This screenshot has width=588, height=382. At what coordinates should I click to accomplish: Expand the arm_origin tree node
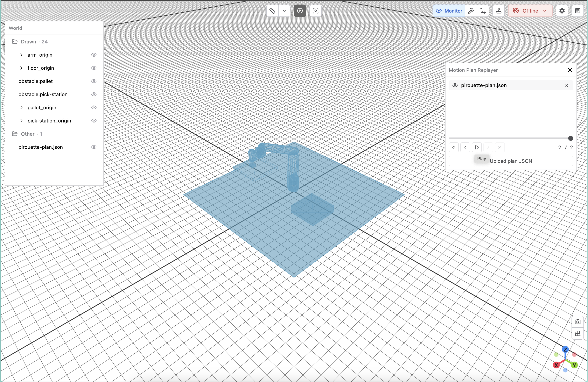(21, 55)
